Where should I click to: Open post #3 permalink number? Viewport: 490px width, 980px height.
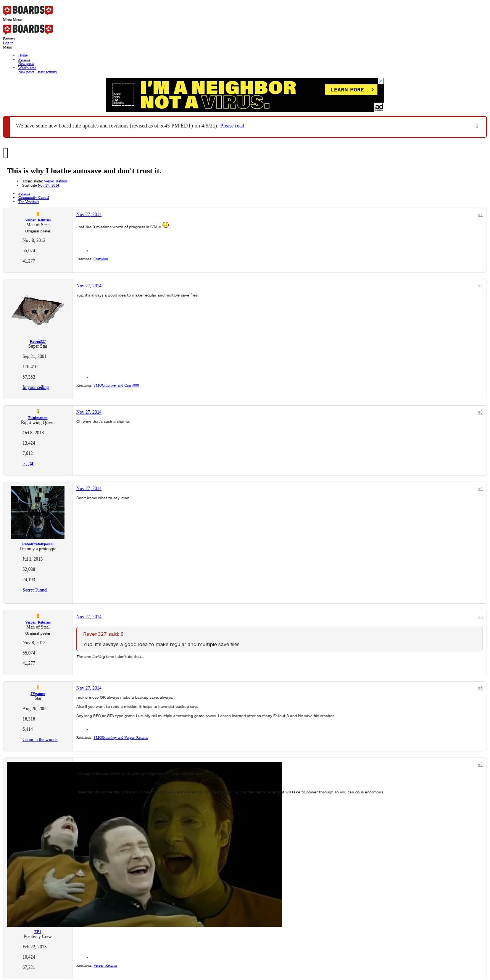click(480, 412)
